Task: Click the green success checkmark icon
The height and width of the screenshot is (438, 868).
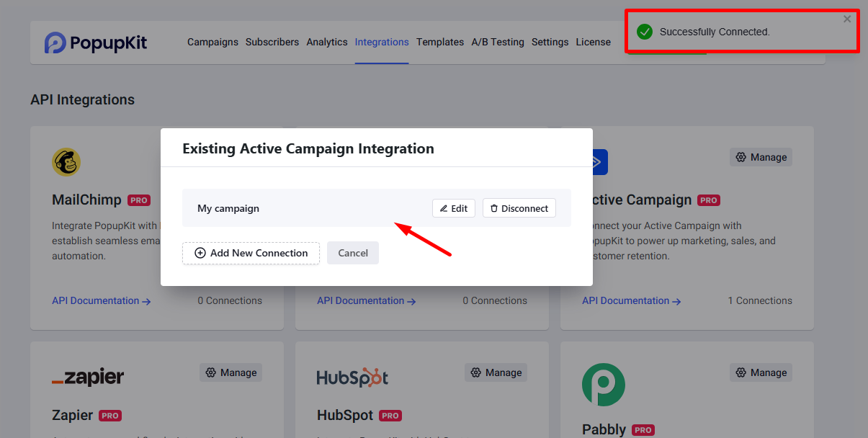Action: click(x=645, y=32)
